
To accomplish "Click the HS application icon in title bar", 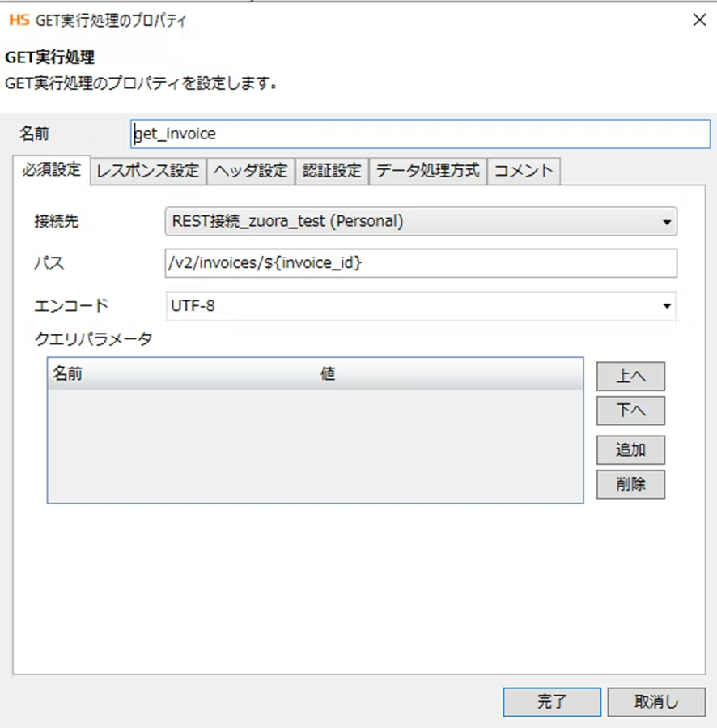I will [x=19, y=20].
